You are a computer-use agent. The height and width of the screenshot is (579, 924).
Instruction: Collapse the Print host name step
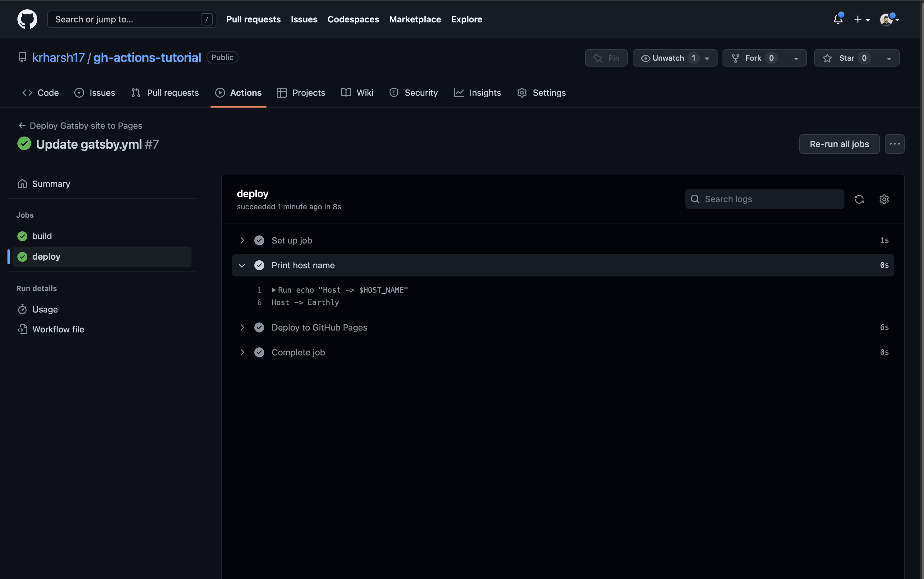tap(242, 265)
